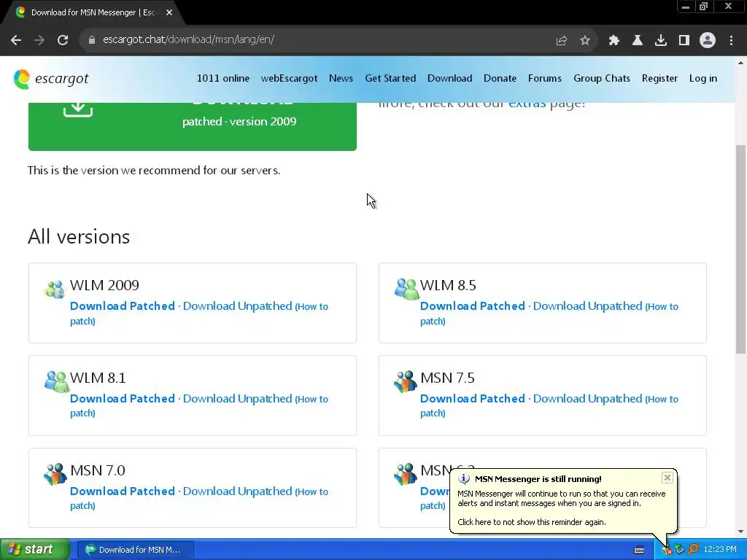Click the MSN 7.0 card title

pyautogui.click(x=98, y=470)
